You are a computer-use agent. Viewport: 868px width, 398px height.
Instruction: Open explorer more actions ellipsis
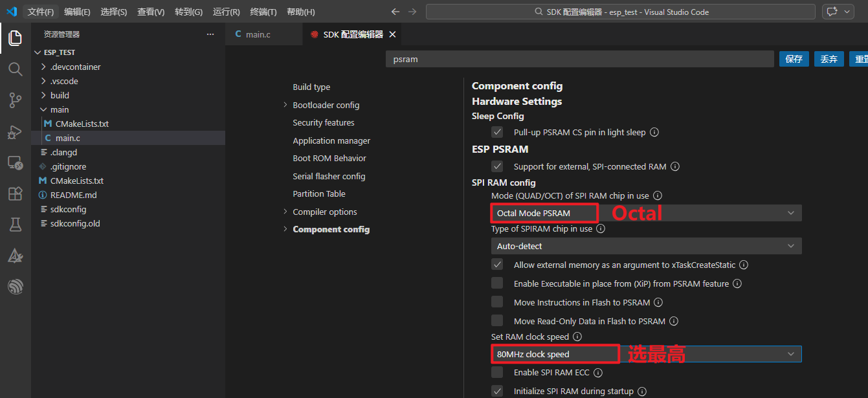pyautogui.click(x=210, y=34)
